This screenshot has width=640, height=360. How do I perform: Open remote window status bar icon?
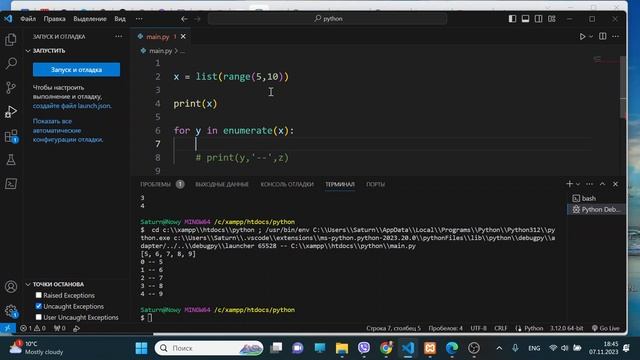7,328
